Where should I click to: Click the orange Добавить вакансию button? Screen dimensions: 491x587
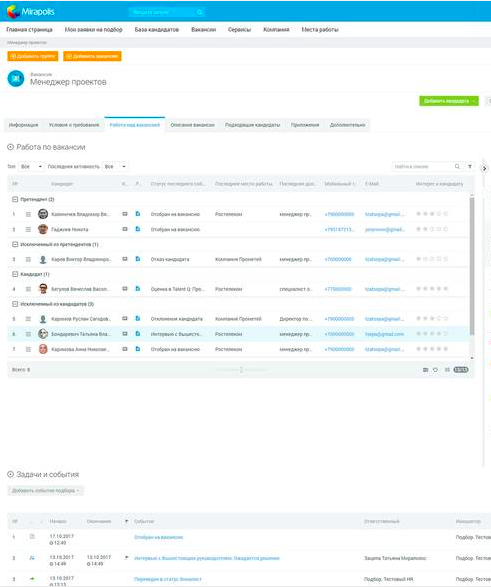click(x=92, y=56)
